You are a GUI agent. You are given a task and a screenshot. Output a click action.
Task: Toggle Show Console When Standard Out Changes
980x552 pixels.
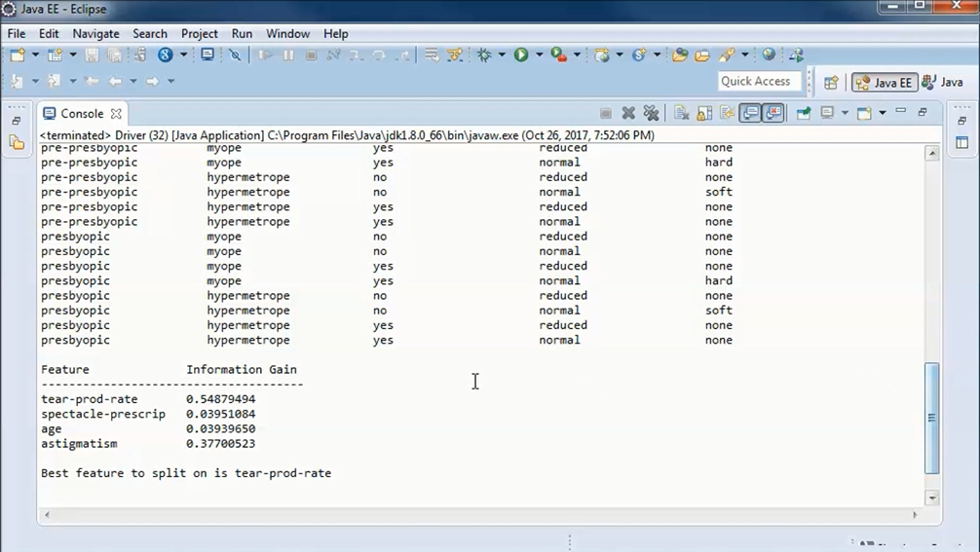(x=750, y=113)
